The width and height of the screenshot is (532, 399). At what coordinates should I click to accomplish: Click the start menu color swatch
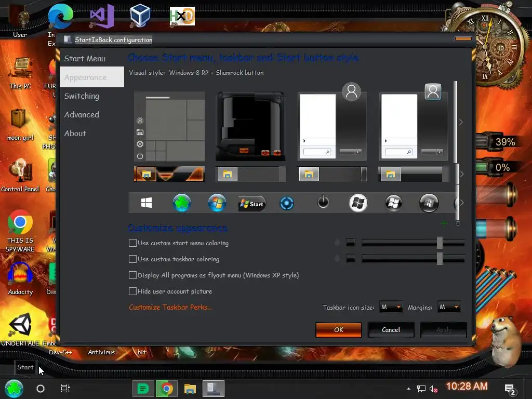pos(351,242)
